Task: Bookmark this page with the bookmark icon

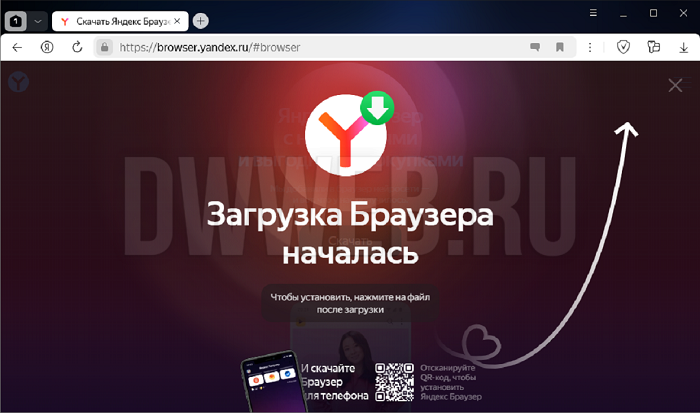Action: [560, 47]
